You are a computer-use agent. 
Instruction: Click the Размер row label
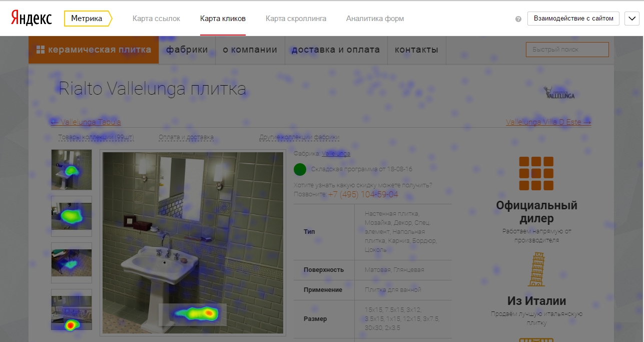coord(315,318)
